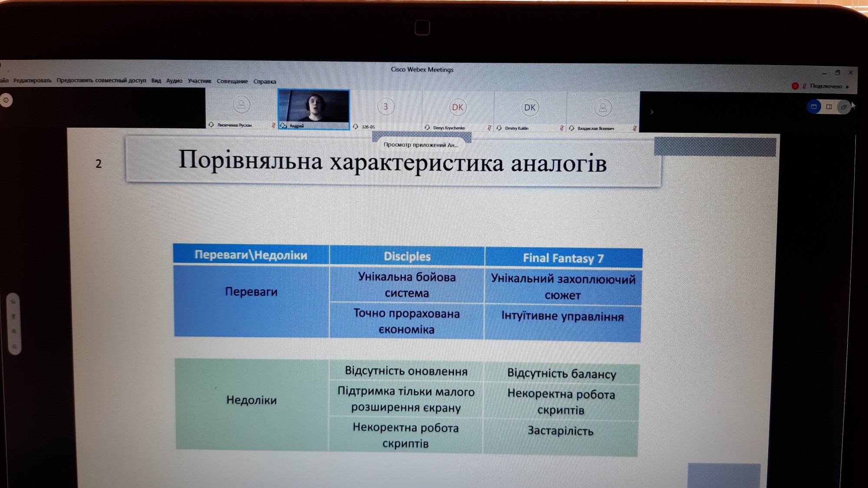Click headset icon next to 326-05
Screen dimensions: 868x488
(355, 127)
